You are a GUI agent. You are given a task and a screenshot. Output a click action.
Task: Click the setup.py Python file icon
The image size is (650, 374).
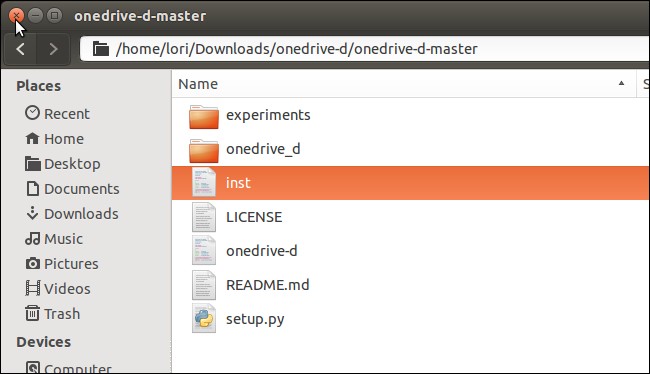pos(204,318)
